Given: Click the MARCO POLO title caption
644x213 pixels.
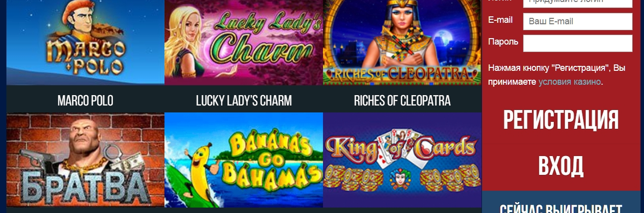Looking at the screenshot, I should pyautogui.click(x=85, y=101).
